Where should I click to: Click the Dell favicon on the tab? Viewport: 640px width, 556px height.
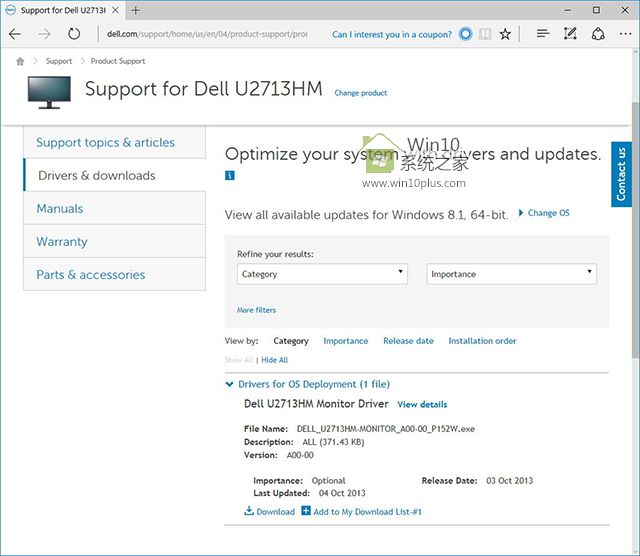point(11,10)
